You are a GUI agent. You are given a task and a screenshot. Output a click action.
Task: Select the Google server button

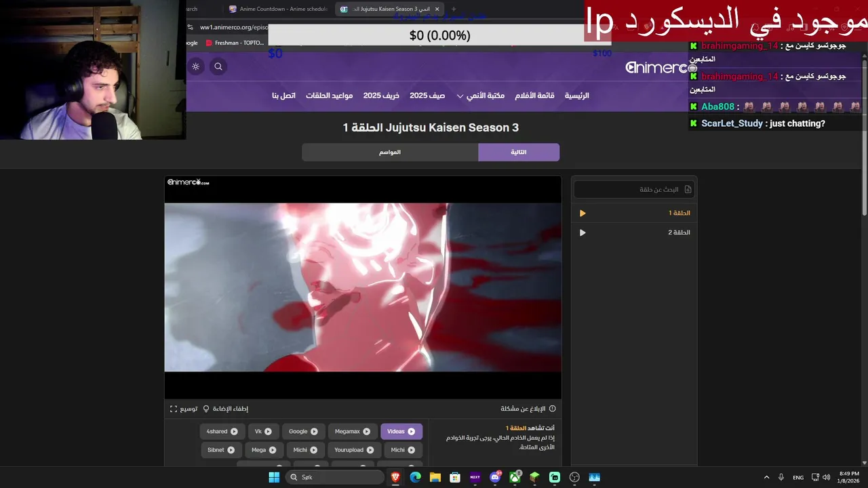303,432
